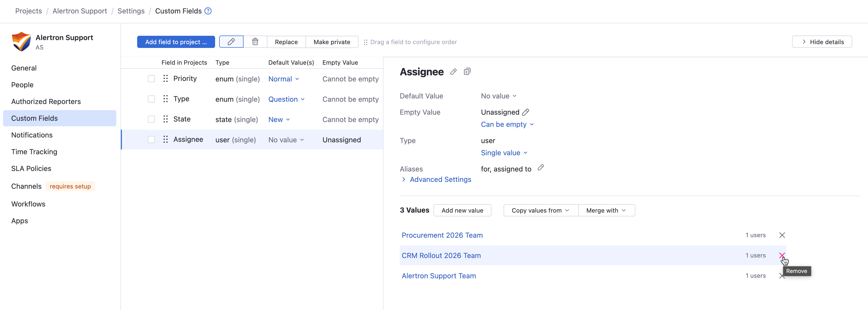
Task: Click the 'Field in Projects' column header
Action: point(184,63)
